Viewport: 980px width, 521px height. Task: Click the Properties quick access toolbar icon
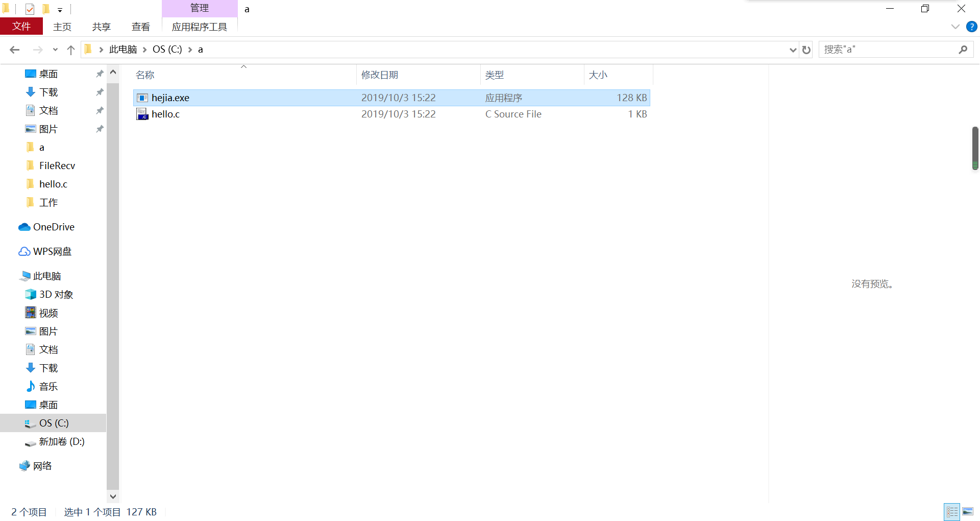point(30,9)
